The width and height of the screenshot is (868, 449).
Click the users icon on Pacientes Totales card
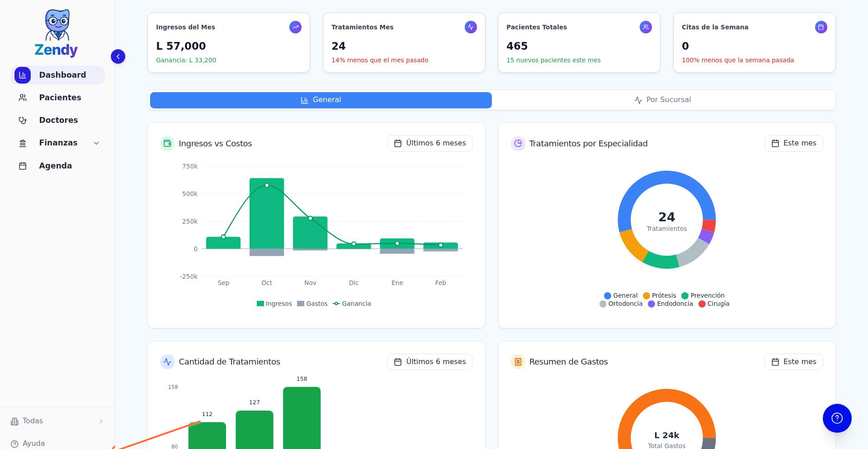click(646, 27)
